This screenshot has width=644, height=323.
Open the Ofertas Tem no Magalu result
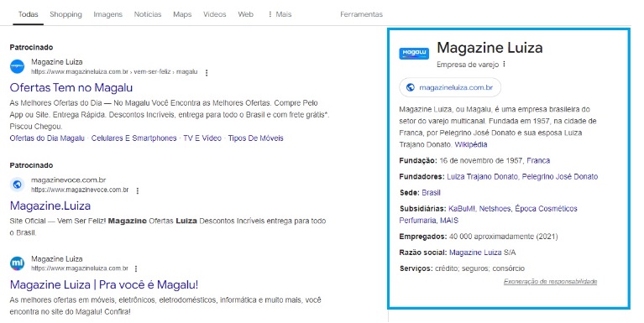[x=71, y=88]
